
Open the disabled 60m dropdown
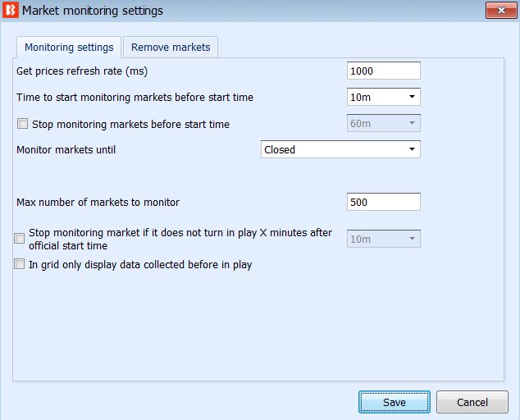(384, 123)
